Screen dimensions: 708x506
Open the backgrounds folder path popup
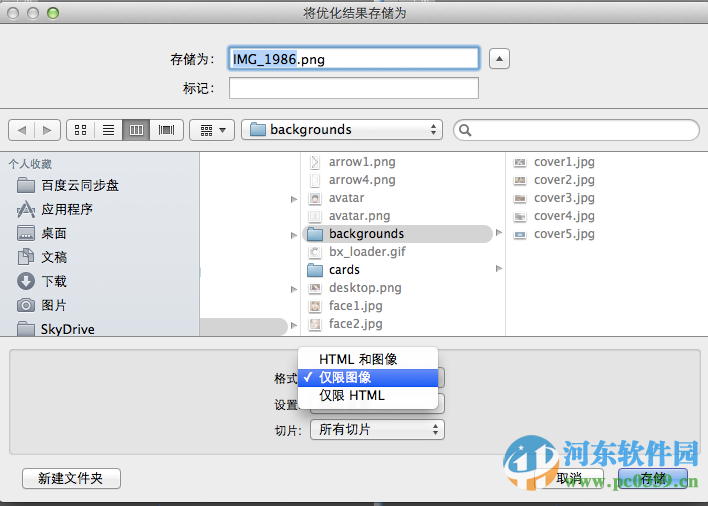click(342, 130)
